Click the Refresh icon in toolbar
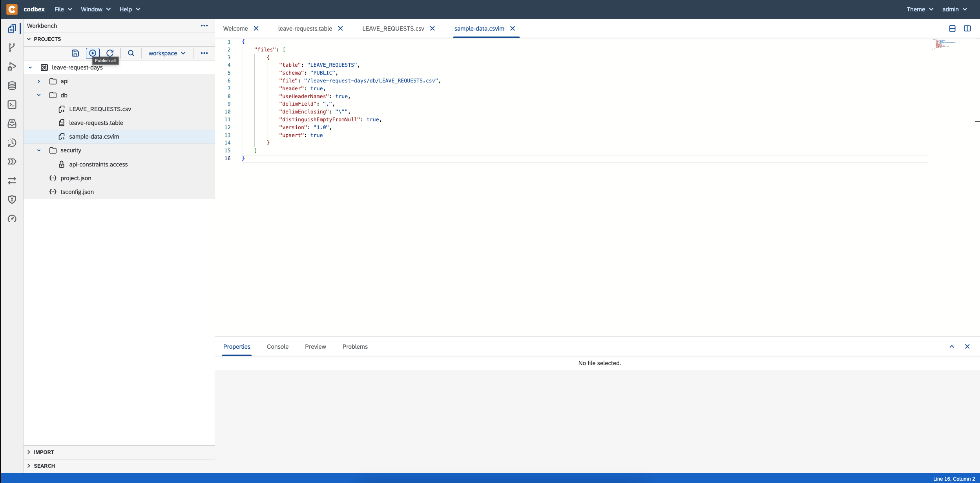 pyautogui.click(x=111, y=53)
